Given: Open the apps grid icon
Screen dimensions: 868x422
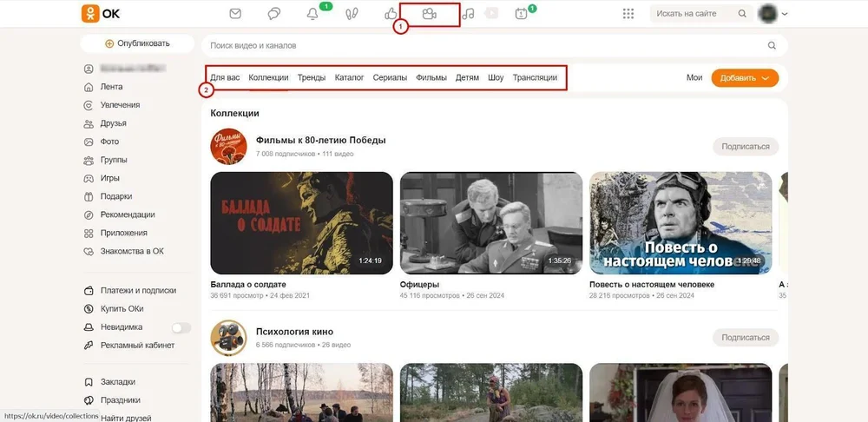Looking at the screenshot, I should point(628,14).
